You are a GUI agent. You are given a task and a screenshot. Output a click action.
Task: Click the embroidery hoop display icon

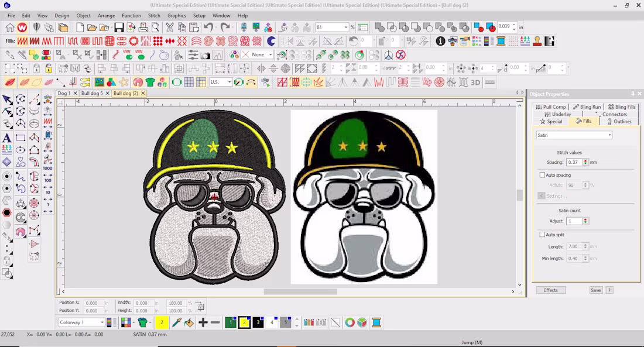(x=177, y=83)
